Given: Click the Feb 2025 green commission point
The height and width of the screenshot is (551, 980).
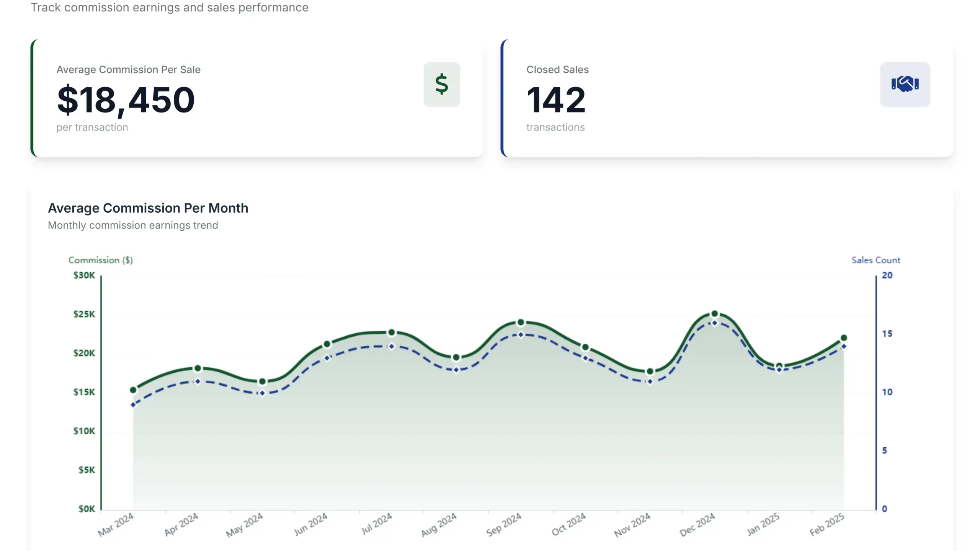Looking at the screenshot, I should pyautogui.click(x=844, y=338).
